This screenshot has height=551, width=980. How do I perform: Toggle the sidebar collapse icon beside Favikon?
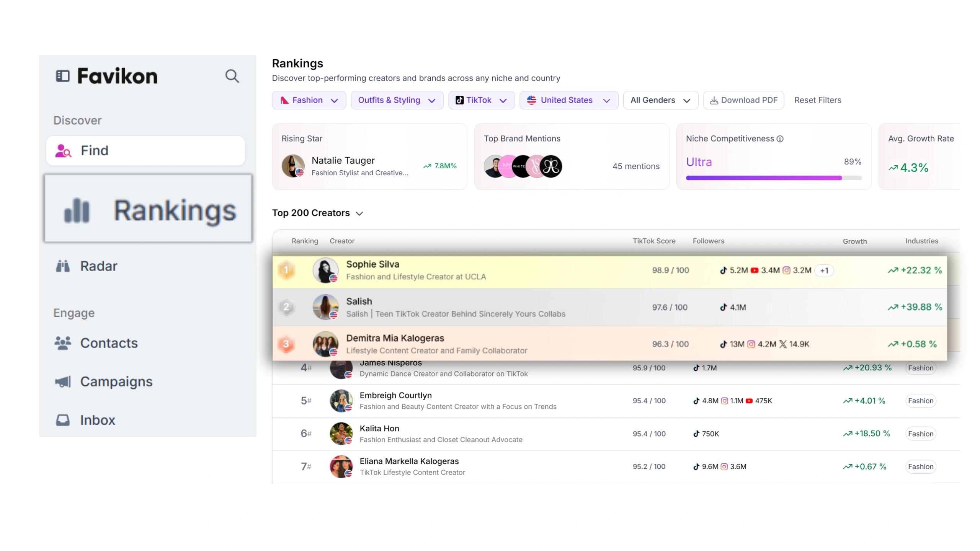coord(63,76)
